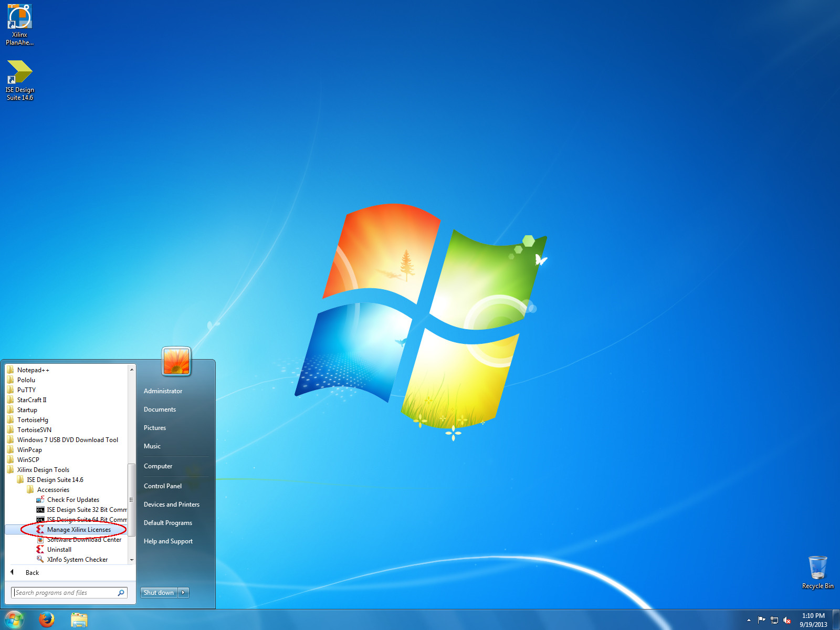This screenshot has width=840, height=630.
Task: Open Devices and Printers
Action: [x=171, y=504]
